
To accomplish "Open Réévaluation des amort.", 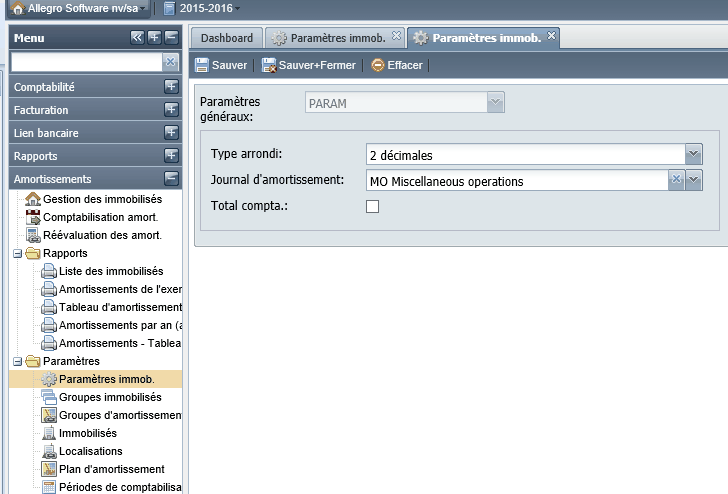I will [x=102, y=235].
